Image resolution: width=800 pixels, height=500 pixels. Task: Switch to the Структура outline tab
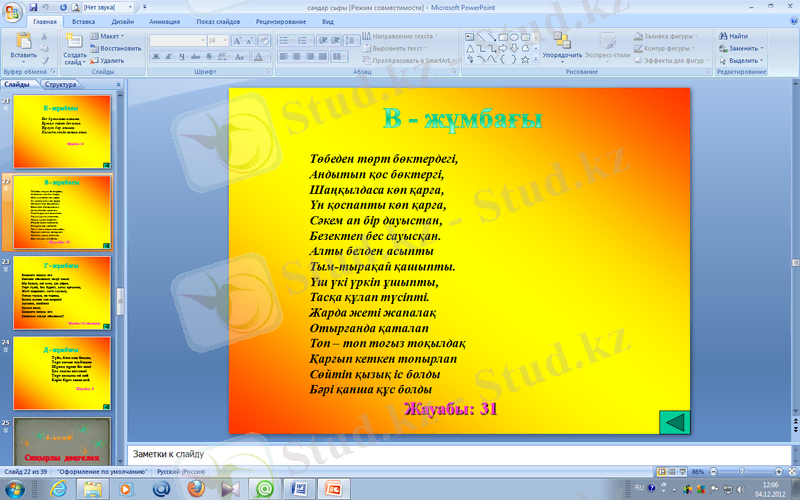[x=60, y=86]
